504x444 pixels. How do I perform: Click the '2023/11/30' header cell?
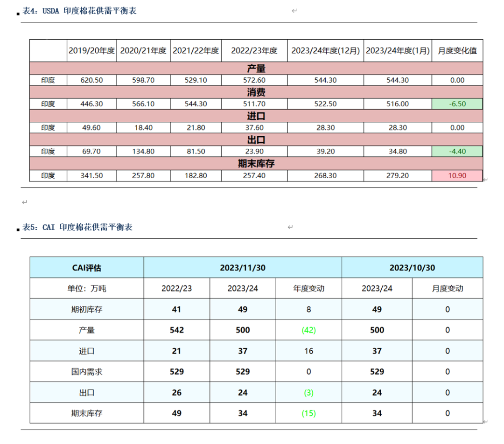243,268
